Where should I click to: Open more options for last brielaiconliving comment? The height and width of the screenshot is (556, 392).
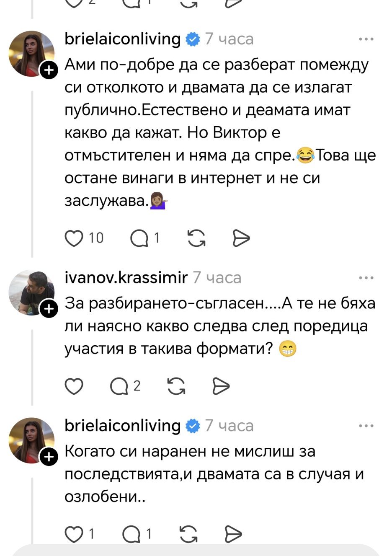pos(366,426)
